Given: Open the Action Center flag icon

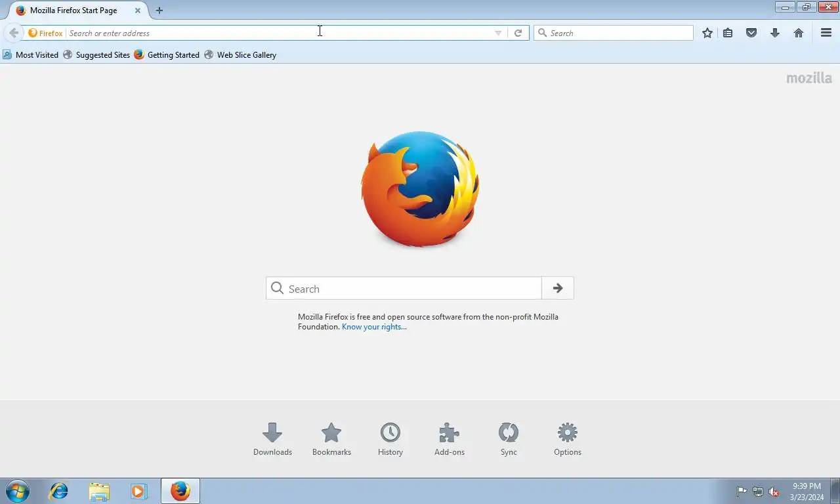Looking at the screenshot, I should [x=742, y=492].
